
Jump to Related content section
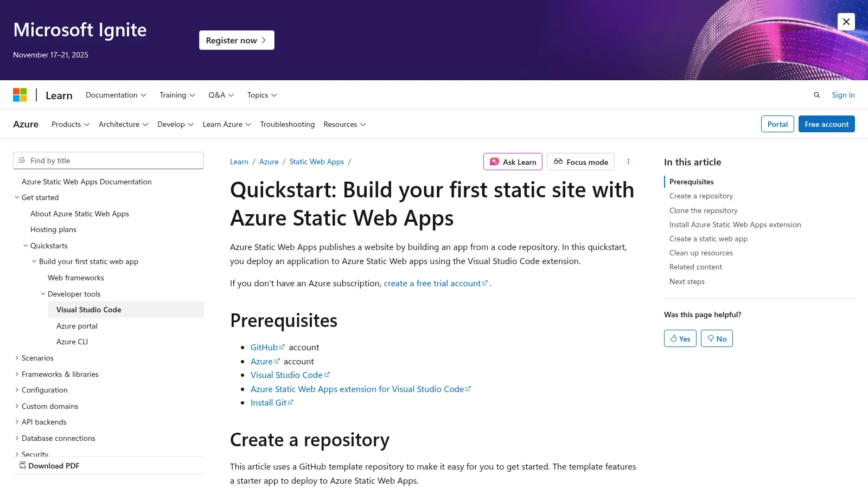[695, 267]
